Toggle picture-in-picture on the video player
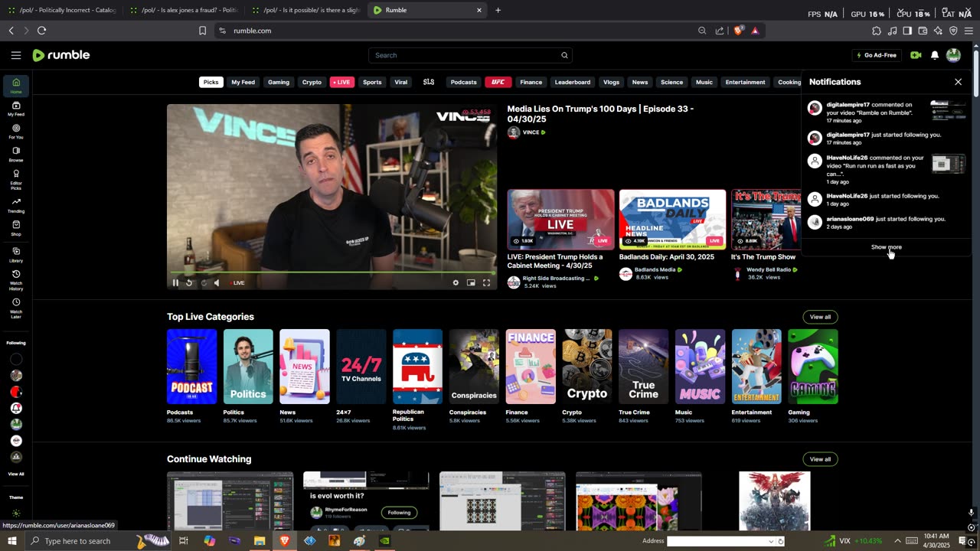Image resolution: width=980 pixels, height=551 pixels. click(471, 283)
